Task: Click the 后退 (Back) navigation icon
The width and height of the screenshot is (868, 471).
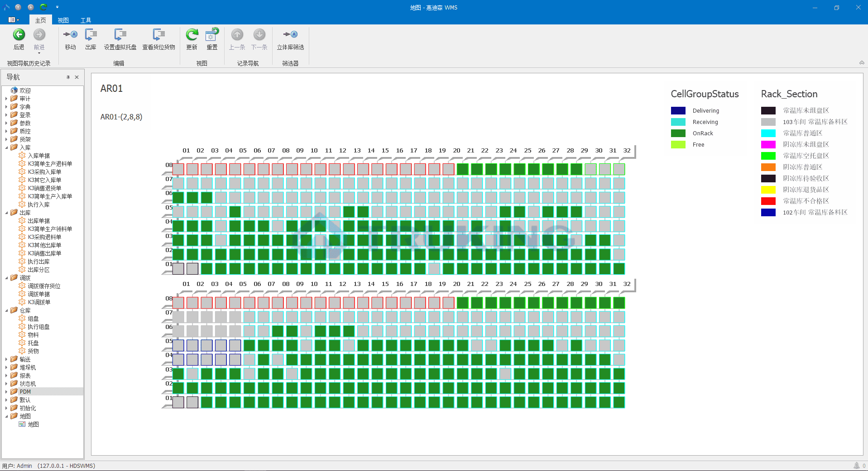Action: pyautogui.click(x=19, y=35)
